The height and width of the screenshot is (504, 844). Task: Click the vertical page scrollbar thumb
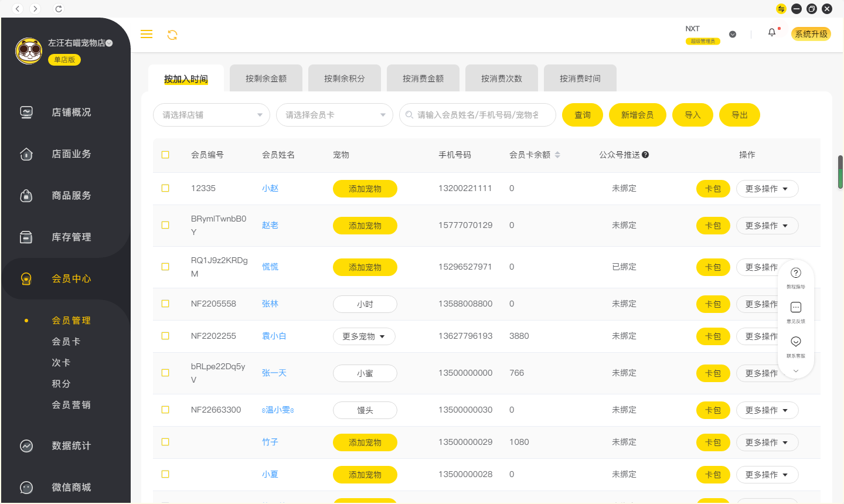pyautogui.click(x=840, y=172)
